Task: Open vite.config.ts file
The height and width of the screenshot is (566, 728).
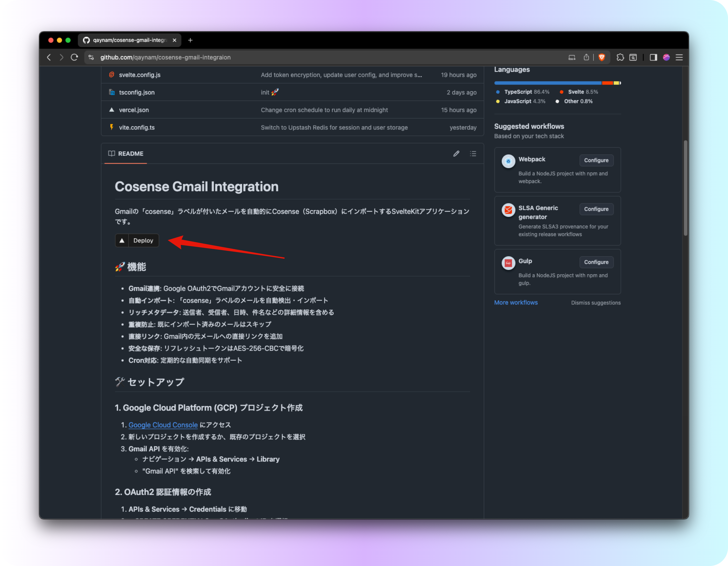Action: (137, 127)
